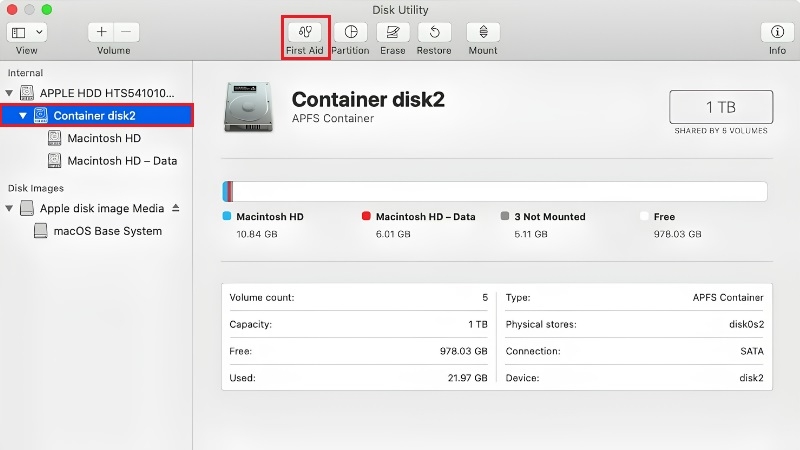
Task: Click the Container disk2 heading
Action: coord(368,99)
